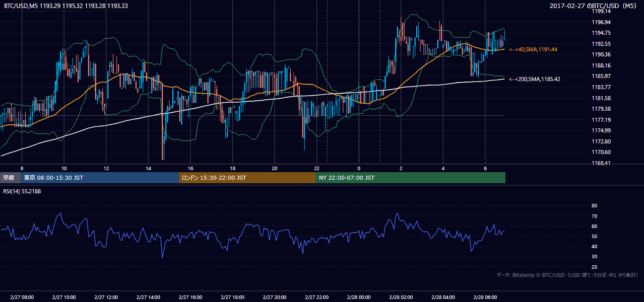Click the 2/27 12:00 time axis label
This screenshot has height=302, width=644.
[106, 297]
